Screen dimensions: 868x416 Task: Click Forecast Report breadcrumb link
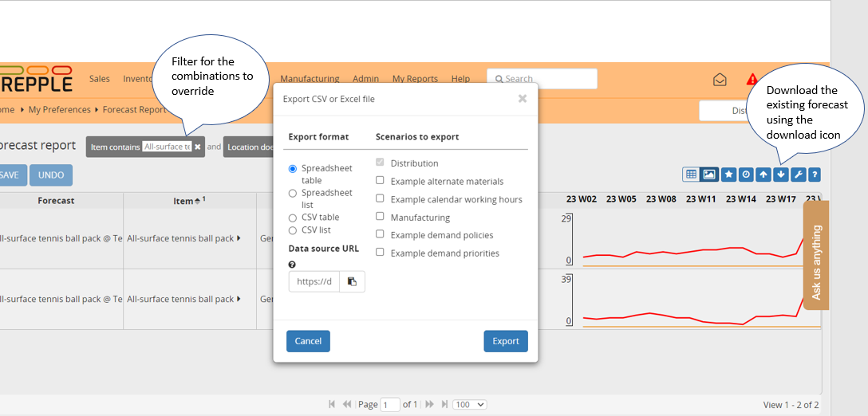pos(135,109)
